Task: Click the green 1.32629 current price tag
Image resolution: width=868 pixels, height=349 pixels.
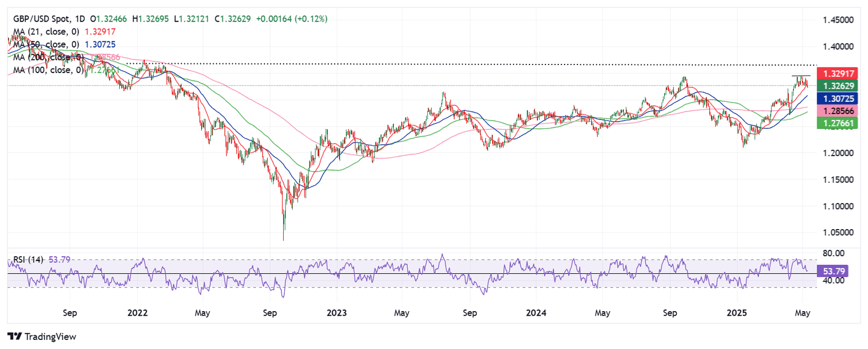Action: pos(839,86)
